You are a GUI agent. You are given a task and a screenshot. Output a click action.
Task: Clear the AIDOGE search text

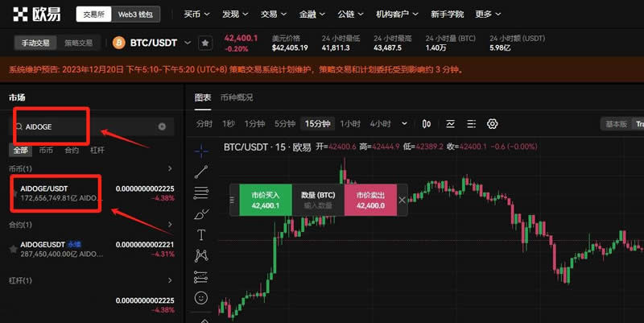162,126
